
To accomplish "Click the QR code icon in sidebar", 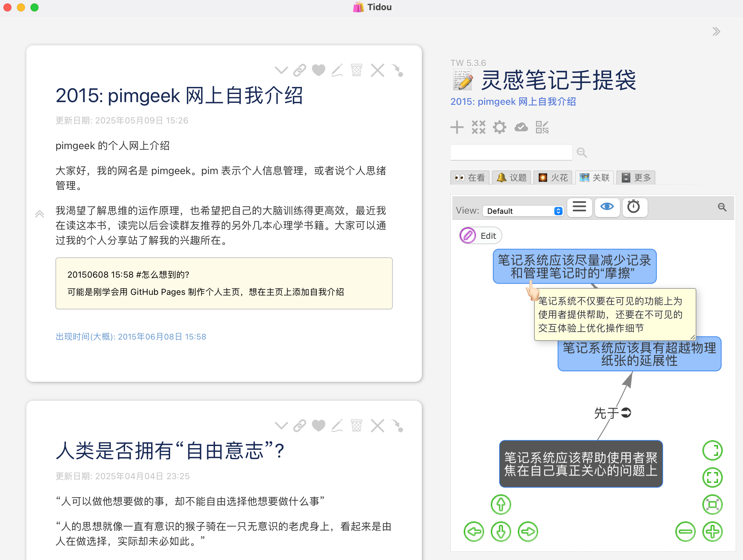I will pyautogui.click(x=542, y=127).
